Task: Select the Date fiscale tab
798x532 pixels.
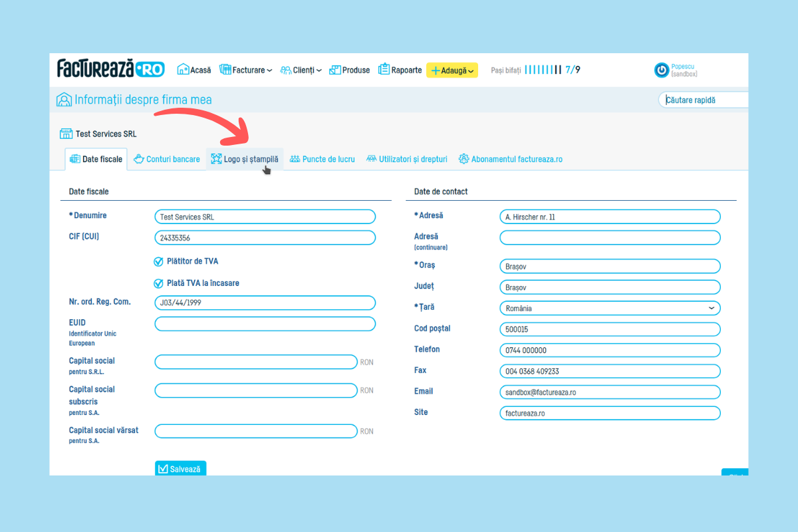Action: click(96, 160)
